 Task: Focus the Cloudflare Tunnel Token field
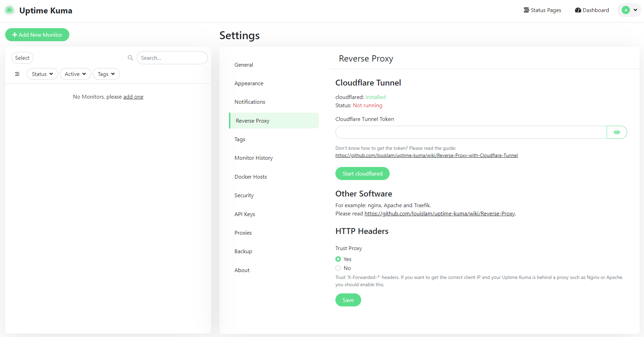(x=471, y=132)
